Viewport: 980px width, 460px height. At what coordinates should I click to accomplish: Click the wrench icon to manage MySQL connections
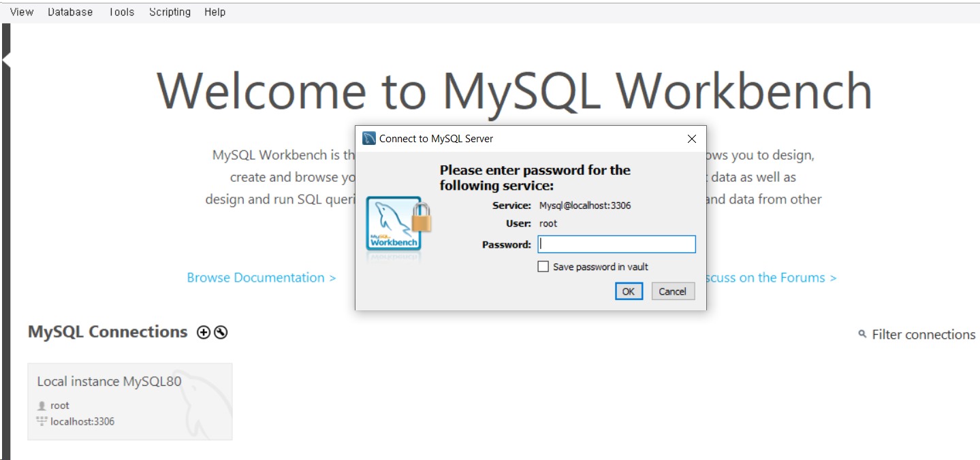(221, 332)
